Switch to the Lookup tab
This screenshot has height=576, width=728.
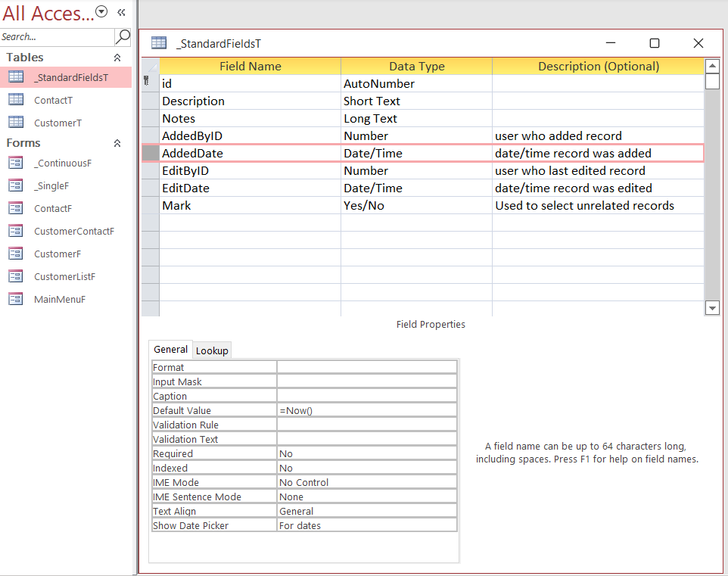point(212,350)
